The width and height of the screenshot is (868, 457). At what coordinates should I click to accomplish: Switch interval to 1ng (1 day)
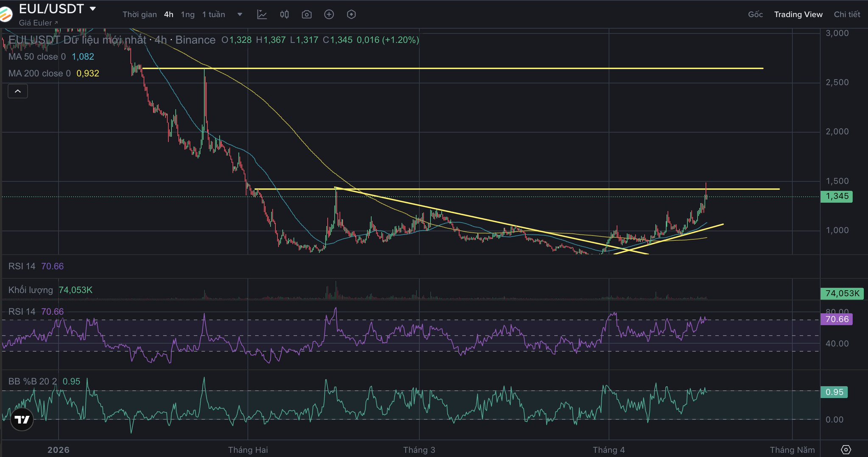tap(188, 14)
